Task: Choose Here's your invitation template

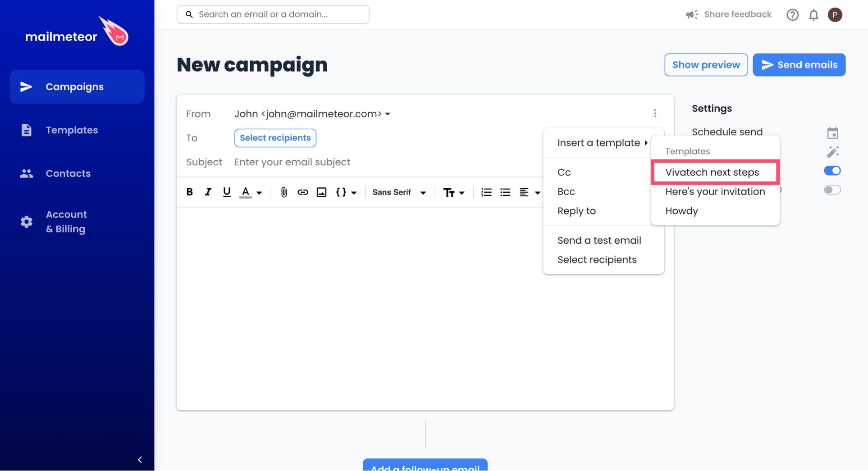Action: point(715,192)
